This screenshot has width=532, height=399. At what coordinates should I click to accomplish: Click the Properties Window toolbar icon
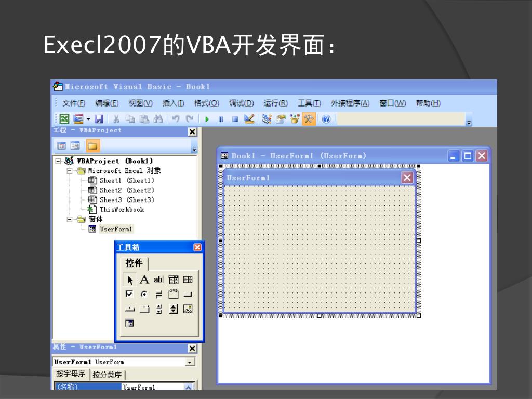(281, 119)
